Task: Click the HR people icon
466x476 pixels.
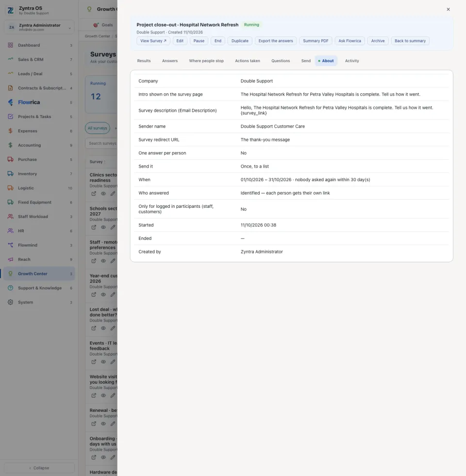Action: point(10,231)
